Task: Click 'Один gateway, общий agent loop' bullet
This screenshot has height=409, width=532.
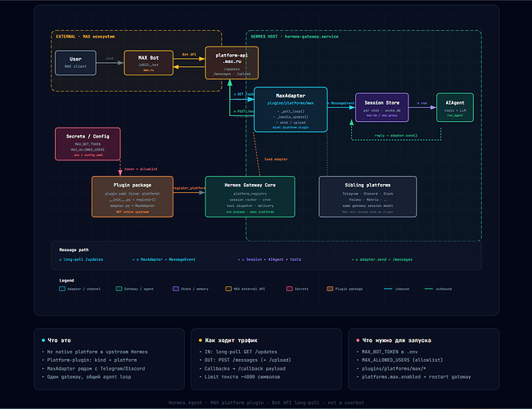Action: (x=89, y=377)
